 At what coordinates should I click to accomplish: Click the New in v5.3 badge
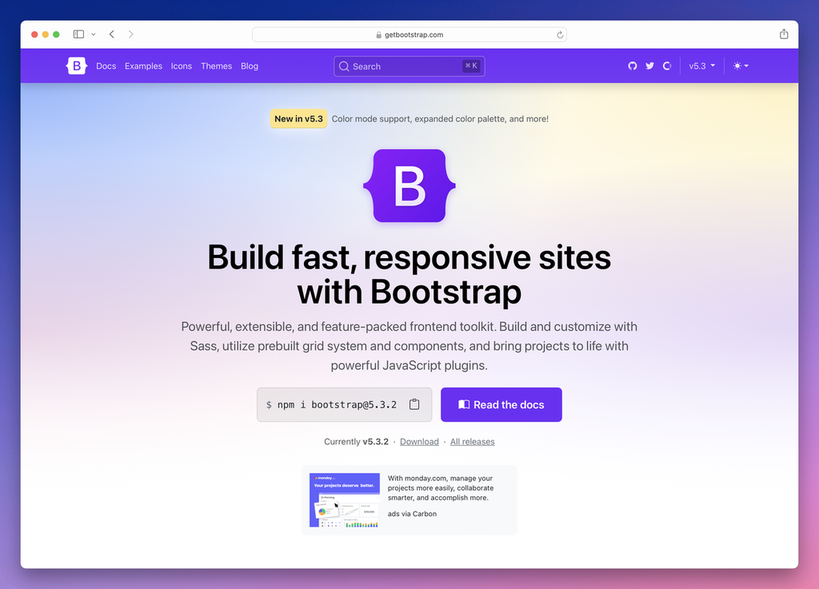coord(298,118)
